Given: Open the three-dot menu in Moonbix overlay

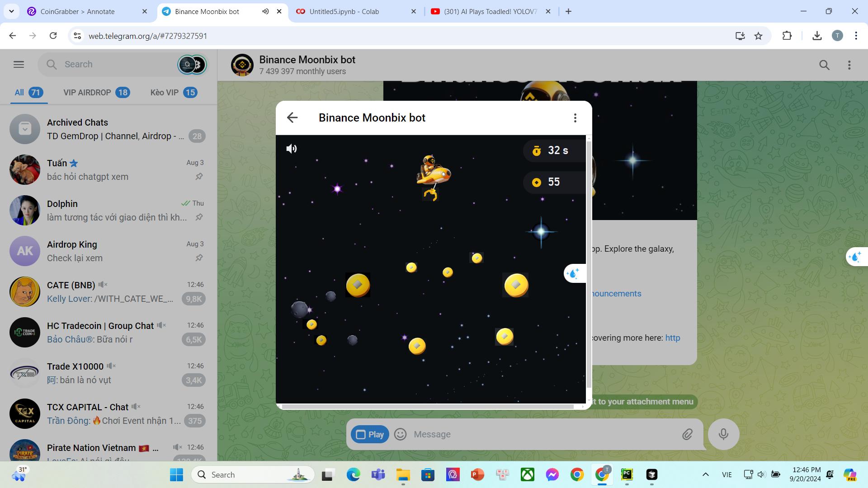Looking at the screenshot, I should click(575, 117).
